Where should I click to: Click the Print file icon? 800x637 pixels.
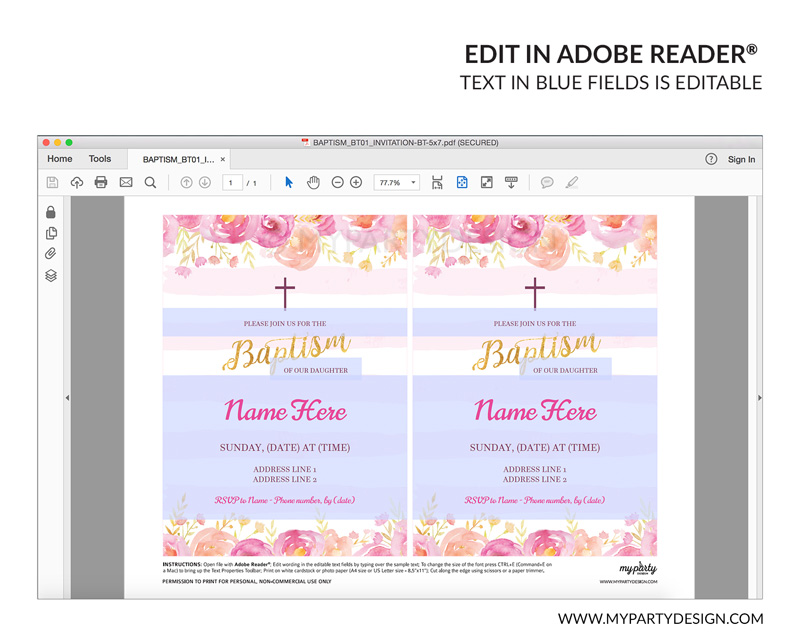coord(101,183)
